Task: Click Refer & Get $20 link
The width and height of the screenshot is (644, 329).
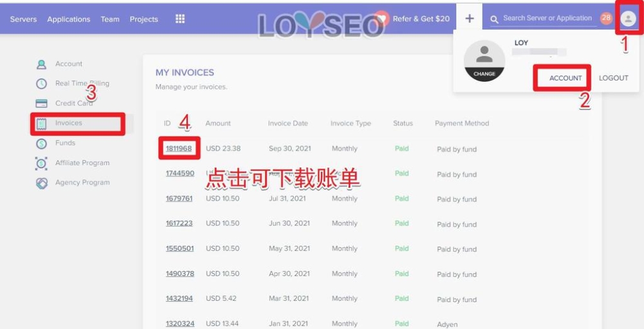Action: (421, 19)
